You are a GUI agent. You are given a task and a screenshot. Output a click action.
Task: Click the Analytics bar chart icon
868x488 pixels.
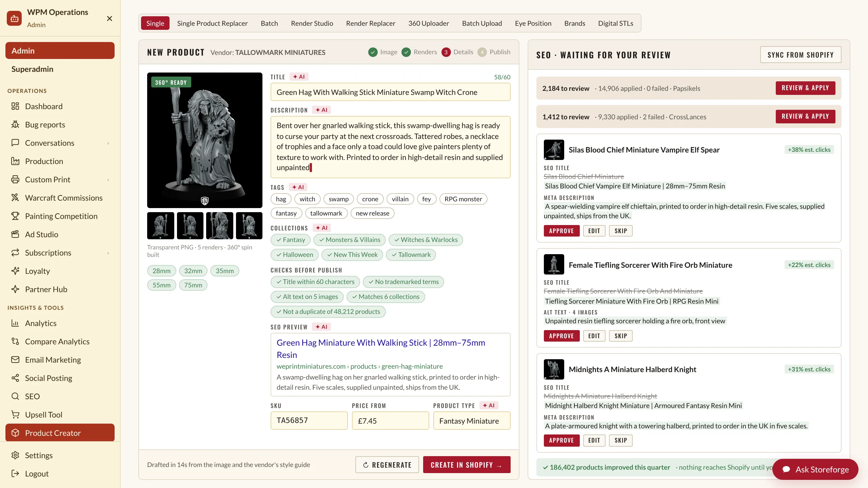(15, 323)
